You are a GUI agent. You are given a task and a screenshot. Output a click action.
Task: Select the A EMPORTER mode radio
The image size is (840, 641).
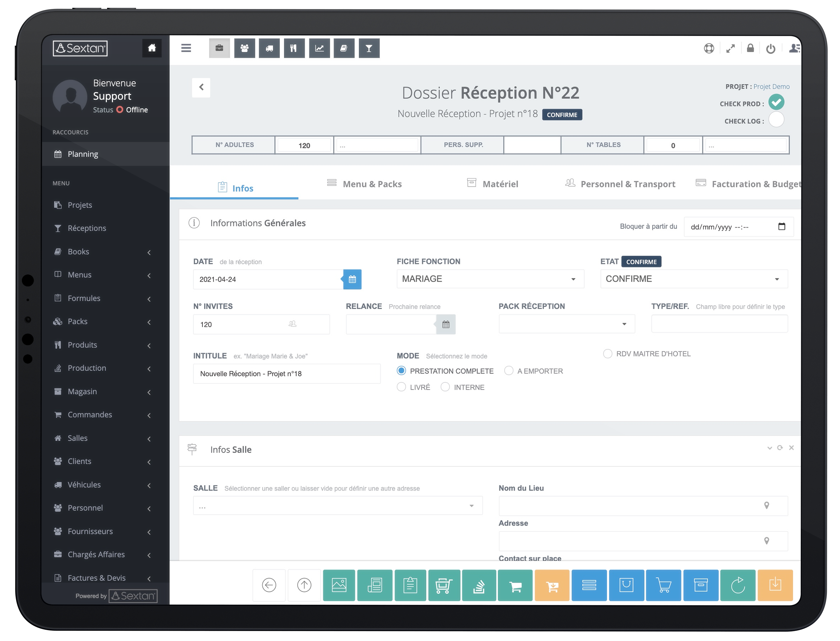508,371
